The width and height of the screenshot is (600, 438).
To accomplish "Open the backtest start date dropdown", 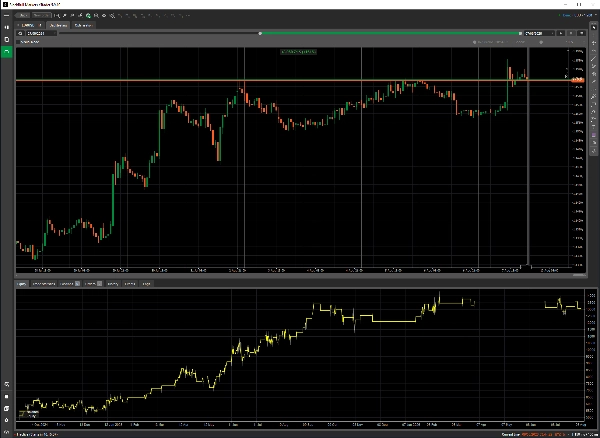I will click(40, 33).
